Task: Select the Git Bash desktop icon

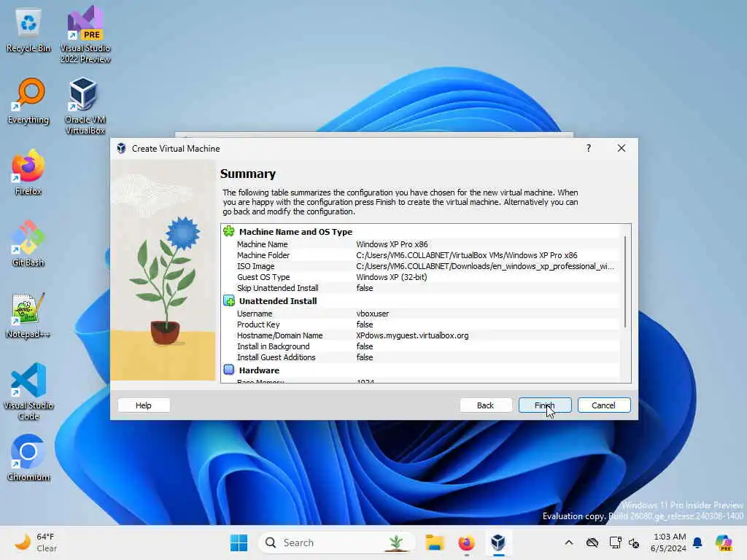Action: 28,244
